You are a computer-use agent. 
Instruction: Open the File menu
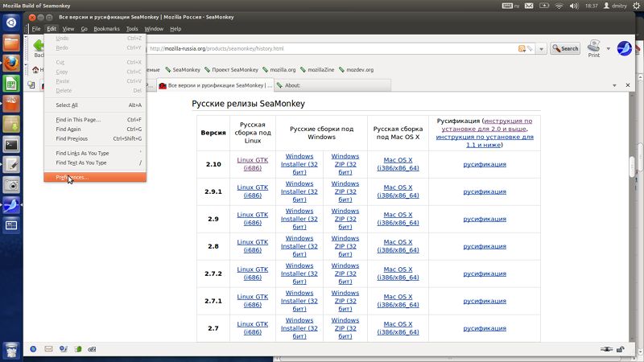coord(36,29)
